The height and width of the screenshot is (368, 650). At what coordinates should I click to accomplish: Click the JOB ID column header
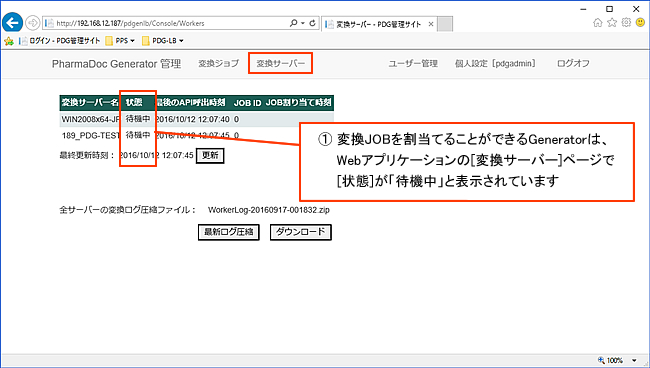coord(247,102)
